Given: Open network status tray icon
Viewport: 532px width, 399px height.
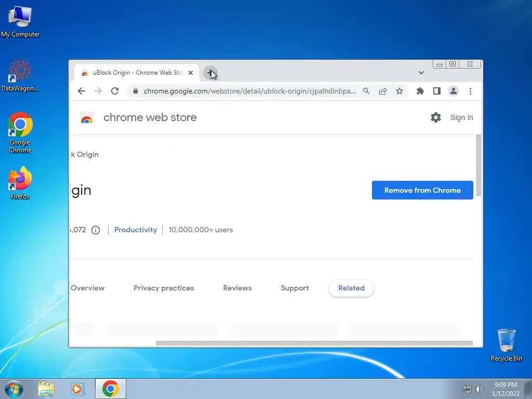Looking at the screenshot, I should pos(467,389).
